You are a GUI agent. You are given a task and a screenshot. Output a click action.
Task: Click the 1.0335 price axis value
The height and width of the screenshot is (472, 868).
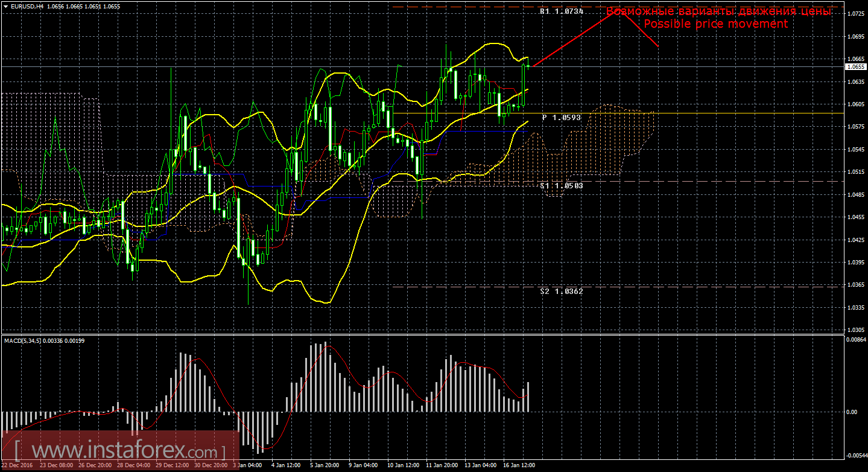tap(855, 307)
